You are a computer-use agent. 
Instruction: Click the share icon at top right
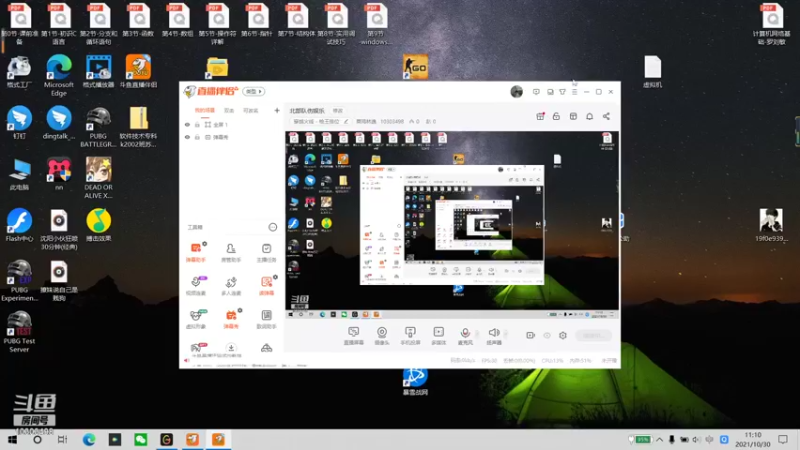[x=606, y=116]
